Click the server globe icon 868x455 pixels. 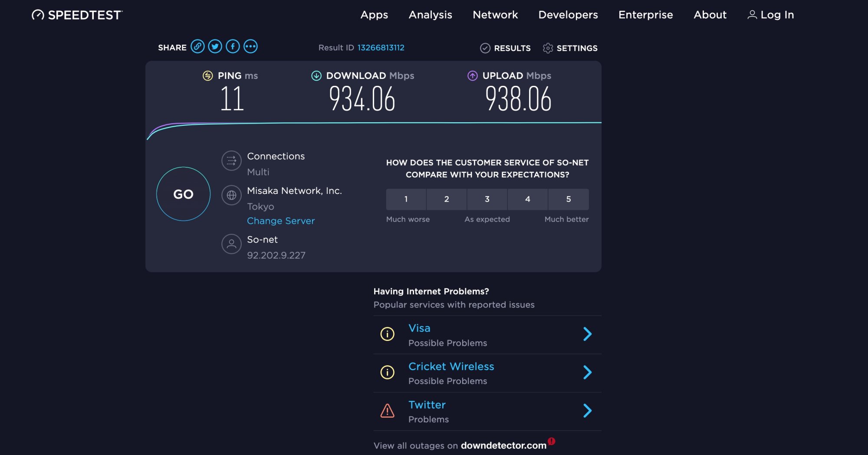point(231,195)
